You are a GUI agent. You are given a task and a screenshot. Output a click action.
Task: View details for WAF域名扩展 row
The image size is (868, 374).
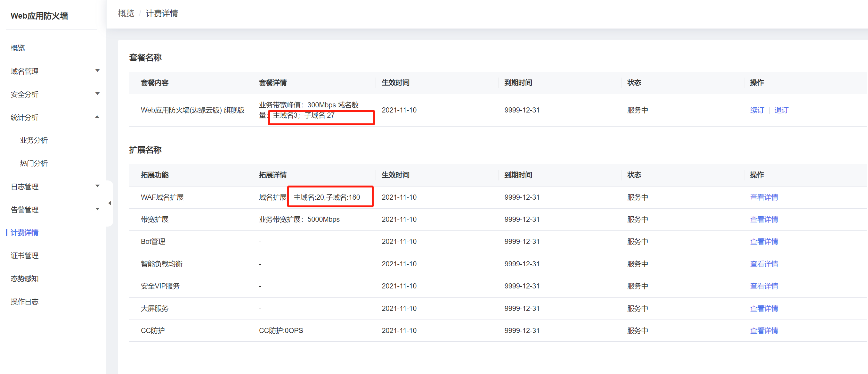764,197
